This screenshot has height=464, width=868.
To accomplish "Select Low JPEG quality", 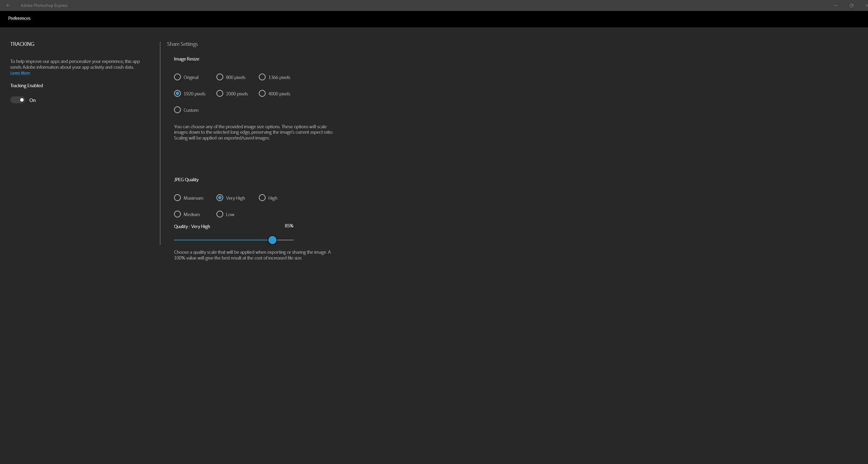I will (x=220, y=214).
